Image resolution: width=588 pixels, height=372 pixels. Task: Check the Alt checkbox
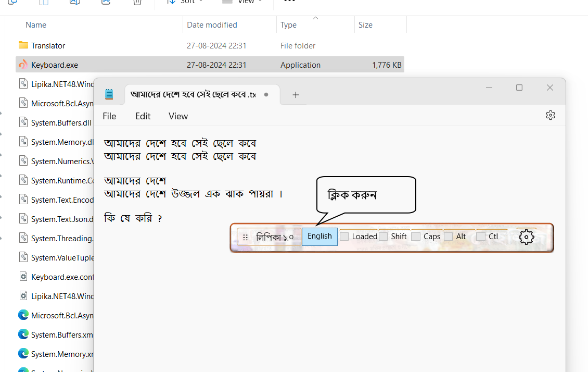(448, 237)
